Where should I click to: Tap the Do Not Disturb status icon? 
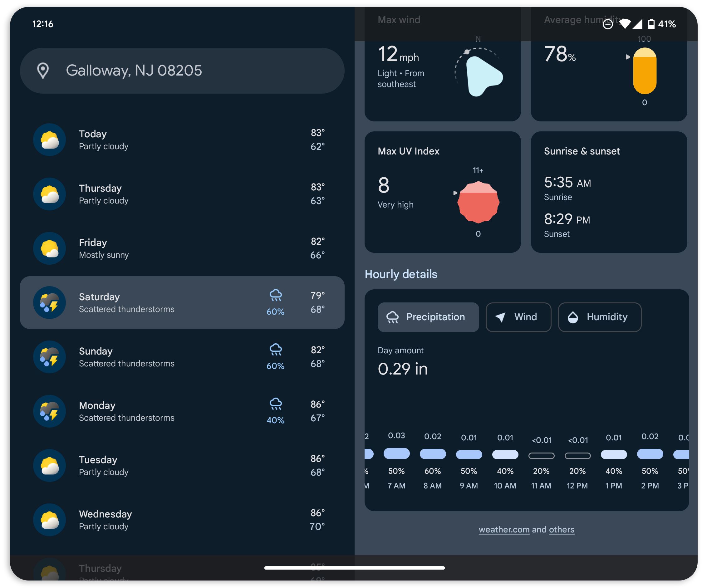pos(608,24)
